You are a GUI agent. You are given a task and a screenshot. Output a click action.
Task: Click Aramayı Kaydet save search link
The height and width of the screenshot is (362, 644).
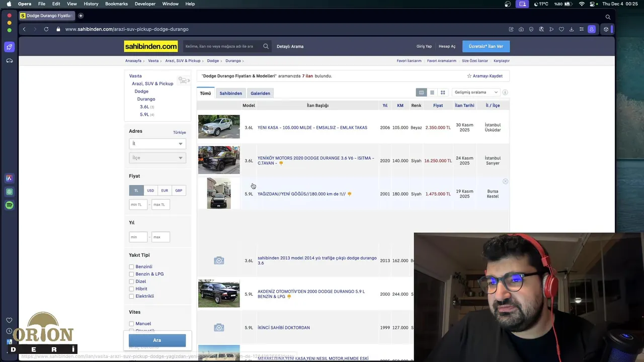click(x=485, y=76)
